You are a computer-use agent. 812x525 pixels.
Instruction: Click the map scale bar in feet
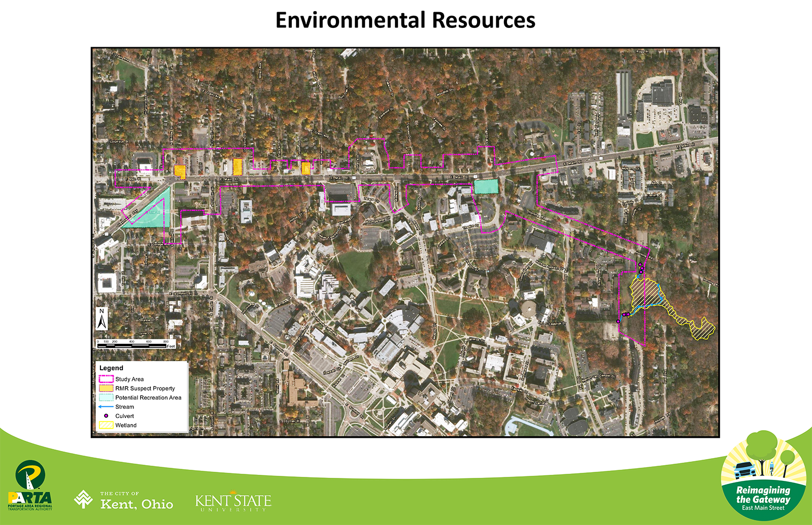pyautogui.click(x=136, y=344)
